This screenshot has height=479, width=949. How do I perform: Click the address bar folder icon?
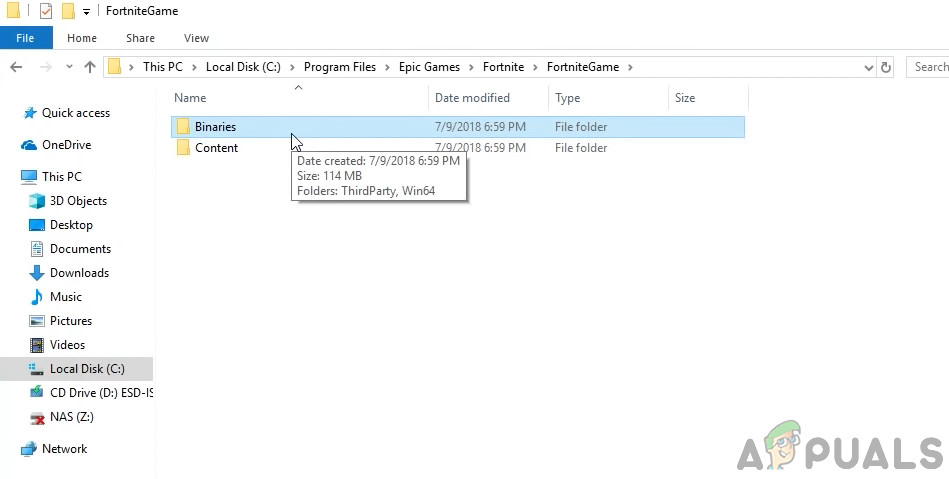114,67
